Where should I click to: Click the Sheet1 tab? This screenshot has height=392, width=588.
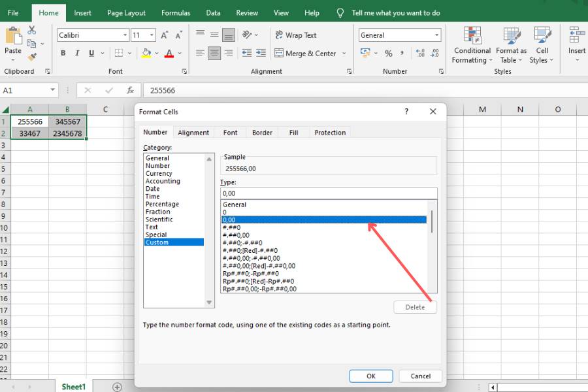point(73,387)
